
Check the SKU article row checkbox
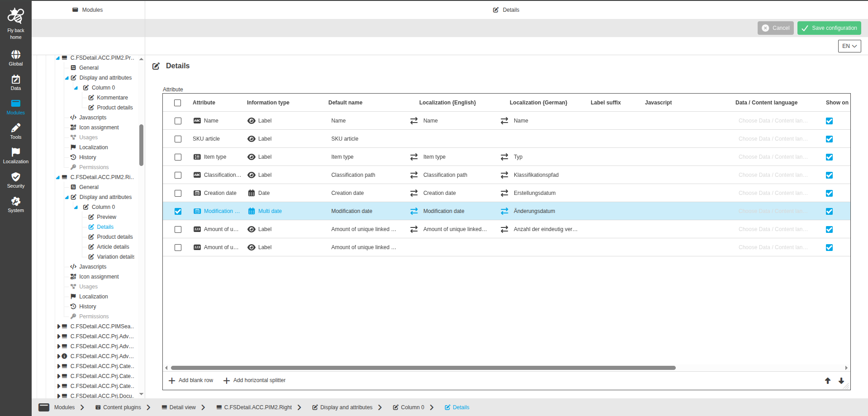[178, 139]
